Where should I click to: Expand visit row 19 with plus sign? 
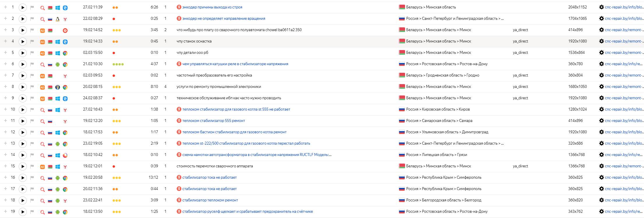[6, 211]
